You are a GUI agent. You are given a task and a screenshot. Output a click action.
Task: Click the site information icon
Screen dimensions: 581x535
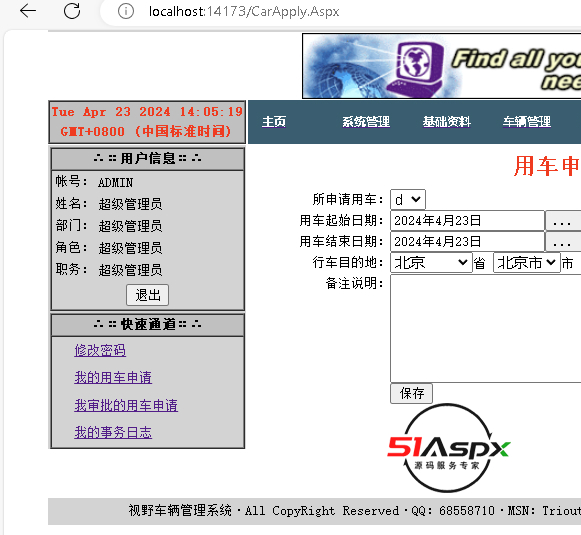click(x=126, y=11)
